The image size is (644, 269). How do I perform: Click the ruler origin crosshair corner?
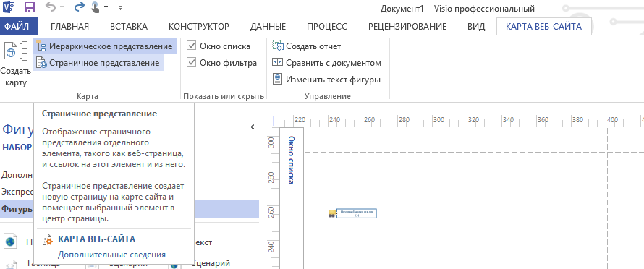pyautogui.click(x=273, y=121)
